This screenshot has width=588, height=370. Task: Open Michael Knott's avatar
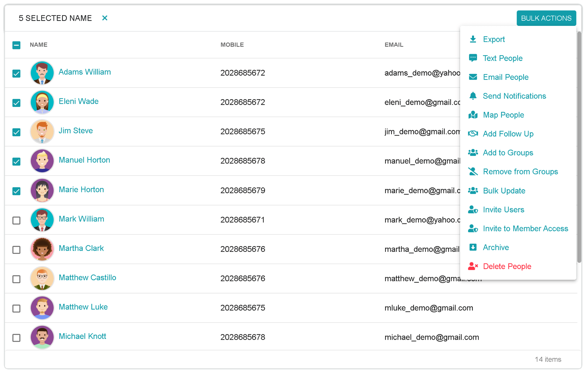click(x=42, y=337)
